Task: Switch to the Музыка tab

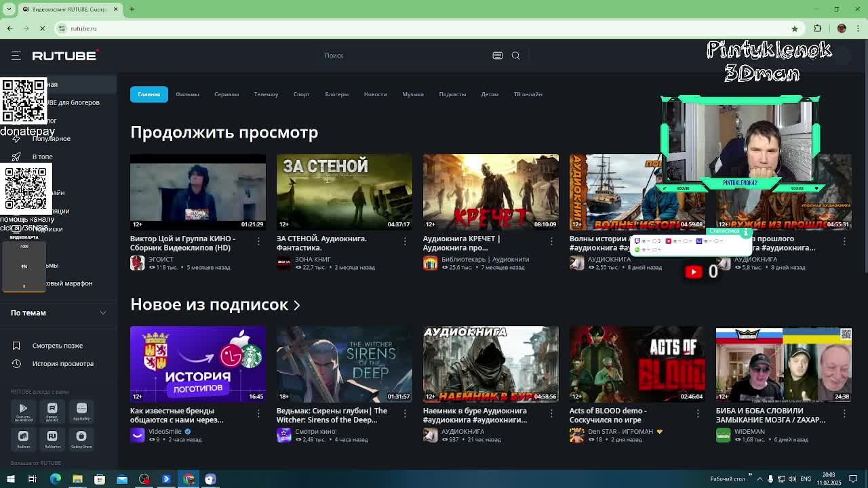Action: [x=413, y=94]
